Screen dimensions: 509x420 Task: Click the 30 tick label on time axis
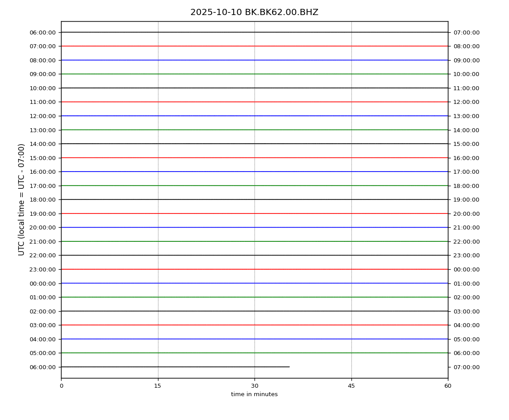coord(254,386)
